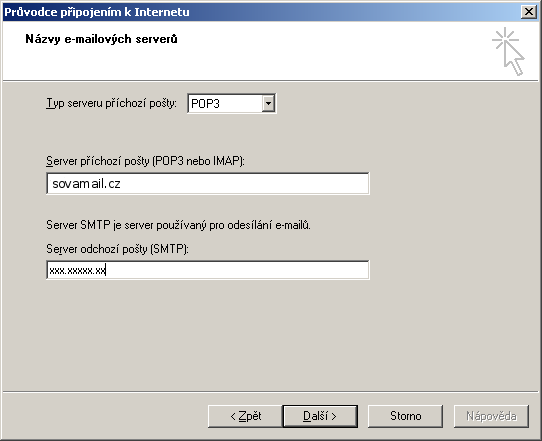Cancel the wizard with Storno
The image size is (542, 441).
coord(405,416)
